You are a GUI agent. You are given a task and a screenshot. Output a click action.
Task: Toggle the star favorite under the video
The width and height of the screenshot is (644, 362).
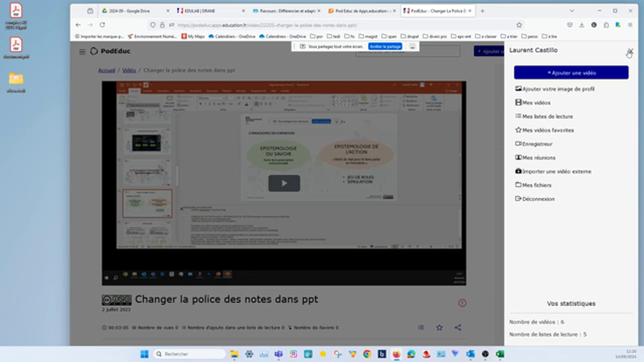(439, 328)
